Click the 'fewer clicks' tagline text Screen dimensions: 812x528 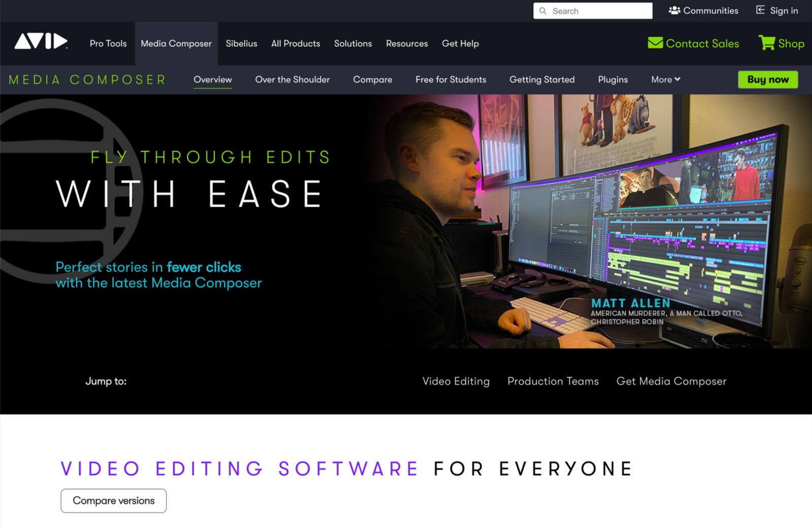(x=204, y=267)
